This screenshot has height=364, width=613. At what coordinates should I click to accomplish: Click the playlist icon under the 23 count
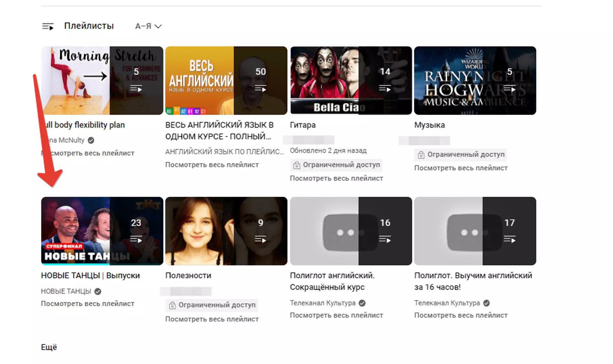[136, 239]
